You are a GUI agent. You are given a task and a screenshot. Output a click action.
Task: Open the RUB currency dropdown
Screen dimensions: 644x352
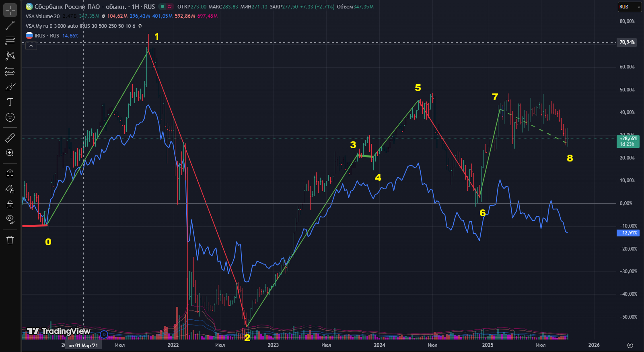coord(630,7)
